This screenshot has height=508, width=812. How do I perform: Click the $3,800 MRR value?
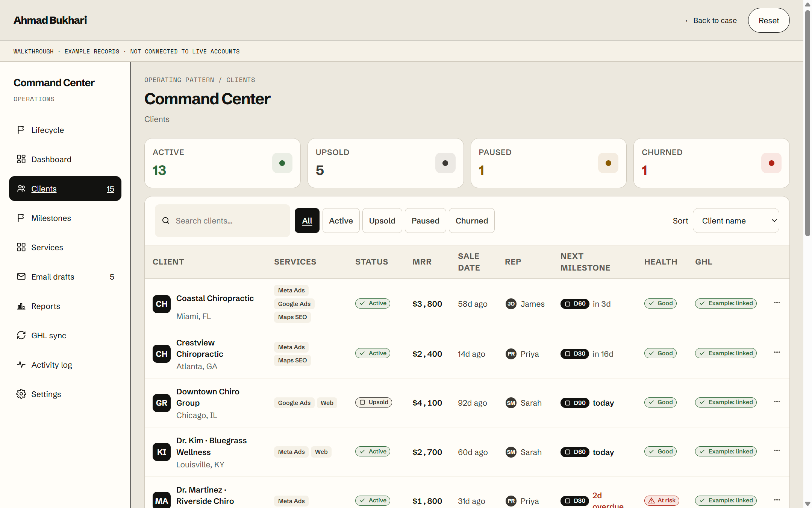(427, 304)
